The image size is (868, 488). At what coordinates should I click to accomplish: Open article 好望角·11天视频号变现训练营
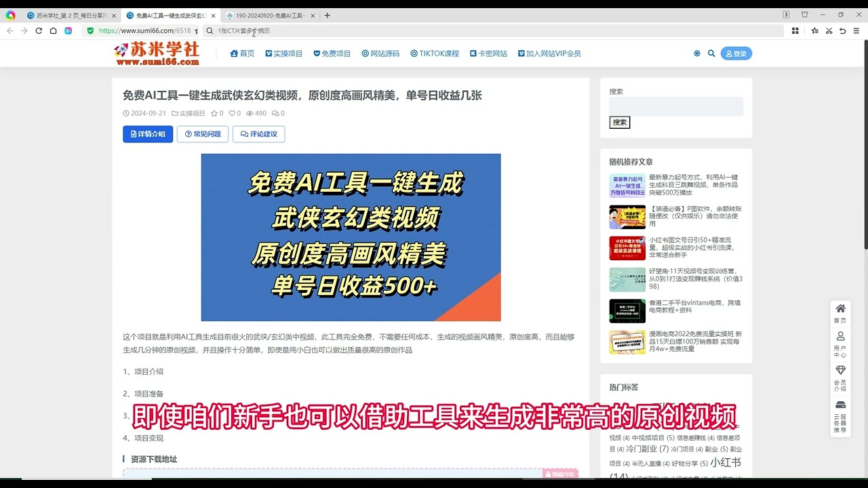pos(695,279)
